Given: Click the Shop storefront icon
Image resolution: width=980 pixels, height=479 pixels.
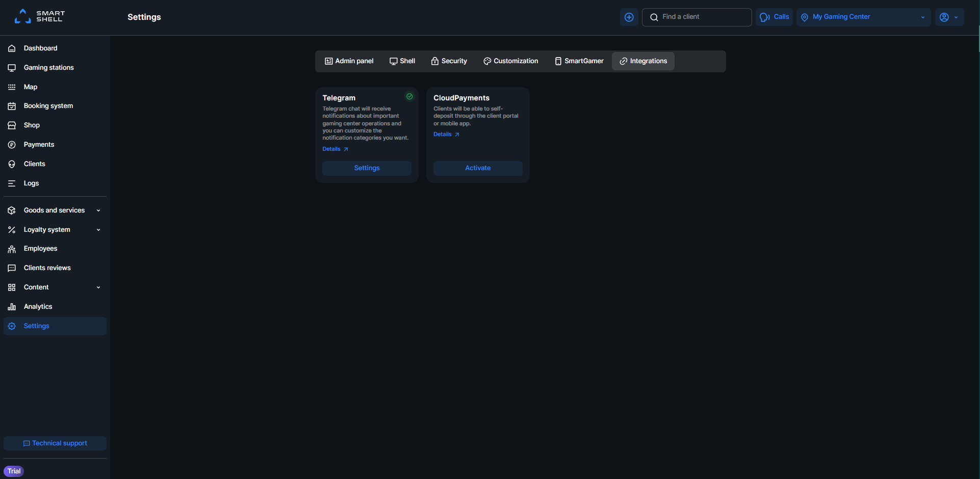Looking at the screenshot, I should click(x=12, y=125).
